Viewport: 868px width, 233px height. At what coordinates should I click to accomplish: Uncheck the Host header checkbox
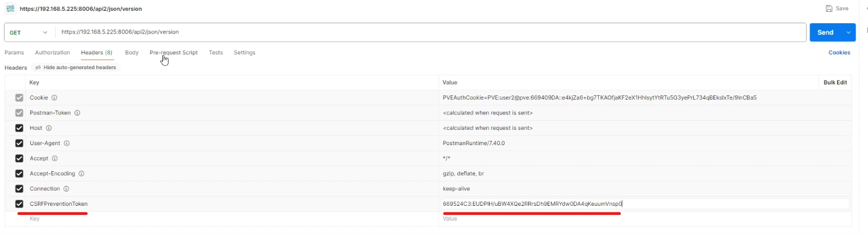tap(19, 128)
